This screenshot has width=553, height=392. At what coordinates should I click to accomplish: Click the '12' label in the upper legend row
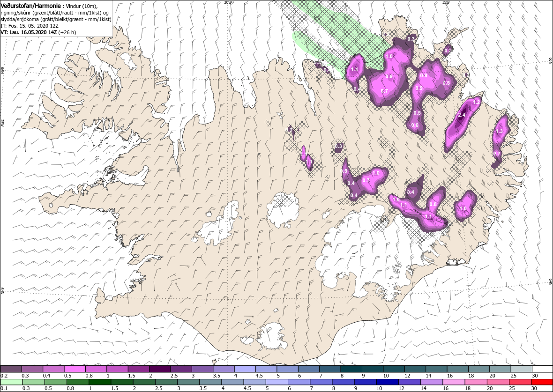click(x=407, y=376)
